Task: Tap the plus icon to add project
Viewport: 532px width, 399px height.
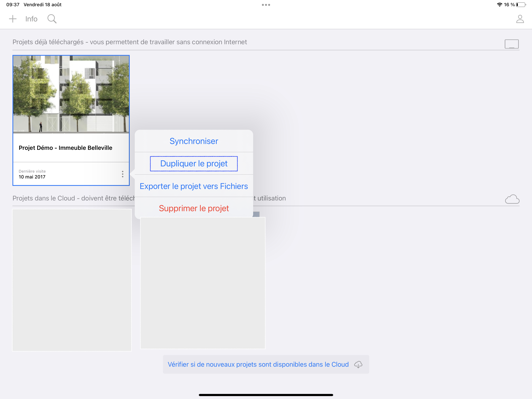Action: [12, 19]
